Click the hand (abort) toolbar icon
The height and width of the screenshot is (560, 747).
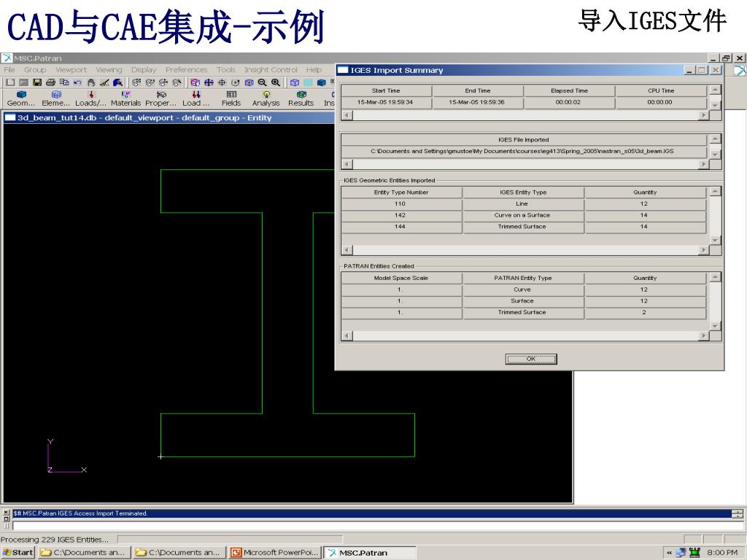click(x=91, y=82)
